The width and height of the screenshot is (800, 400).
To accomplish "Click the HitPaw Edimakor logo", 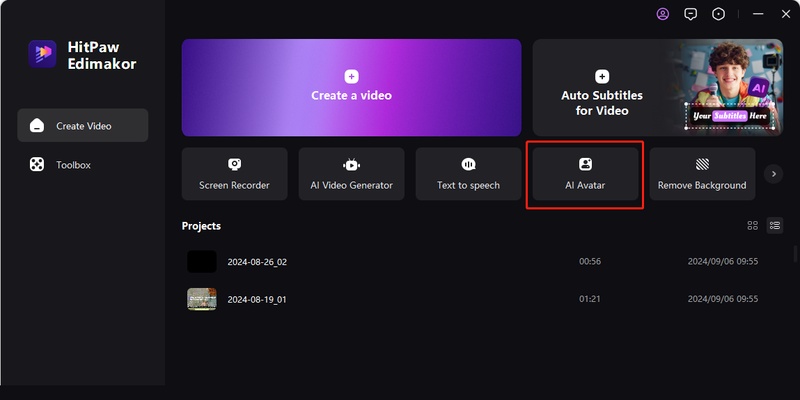I will (x=43, y=56).
